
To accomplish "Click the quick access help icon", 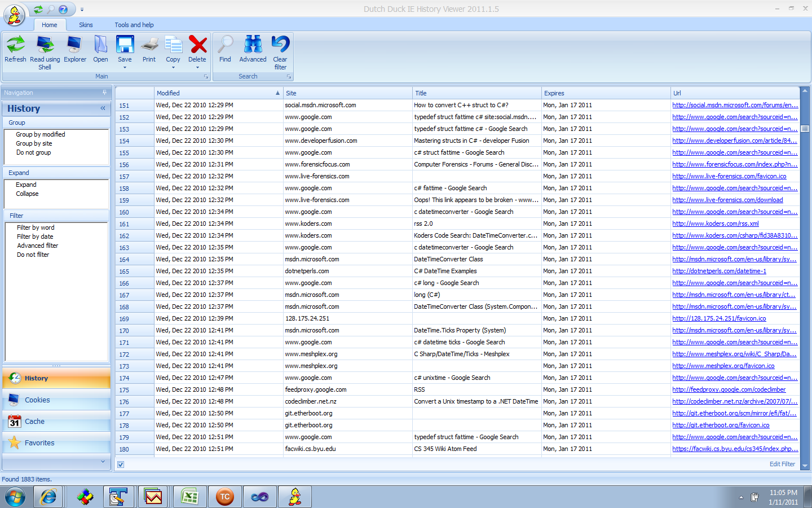I will pyautogui.click(x=63, y=10).
